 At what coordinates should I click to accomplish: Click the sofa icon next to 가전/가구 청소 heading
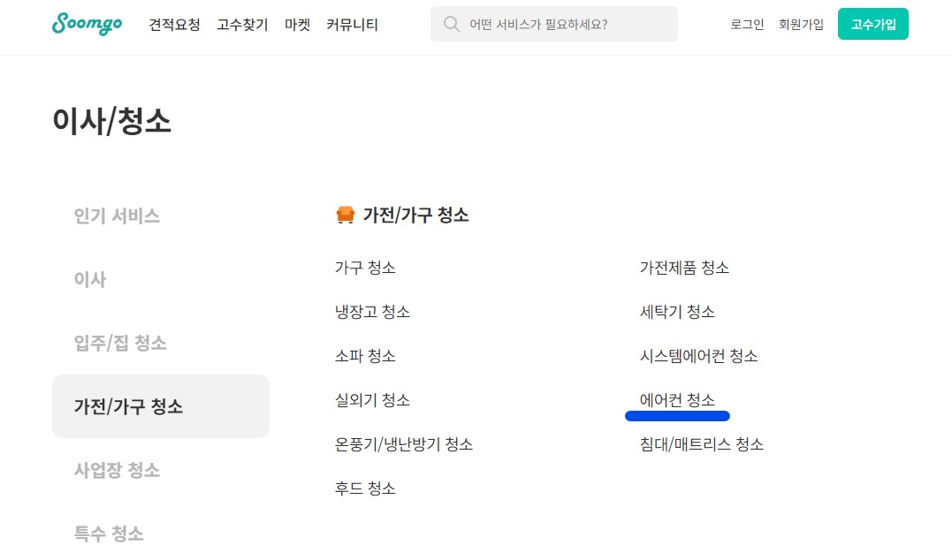[346, 214]
